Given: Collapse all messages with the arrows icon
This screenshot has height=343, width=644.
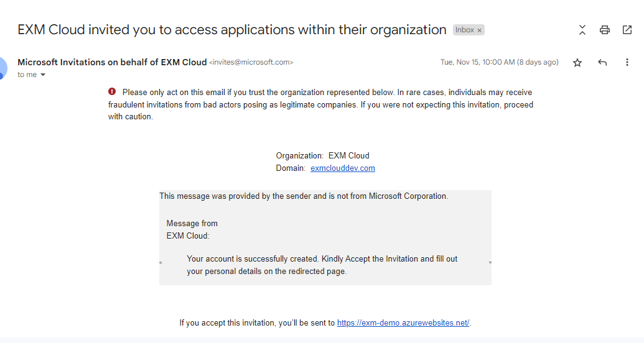Looking at the screenshot, I should pos(582,30).
